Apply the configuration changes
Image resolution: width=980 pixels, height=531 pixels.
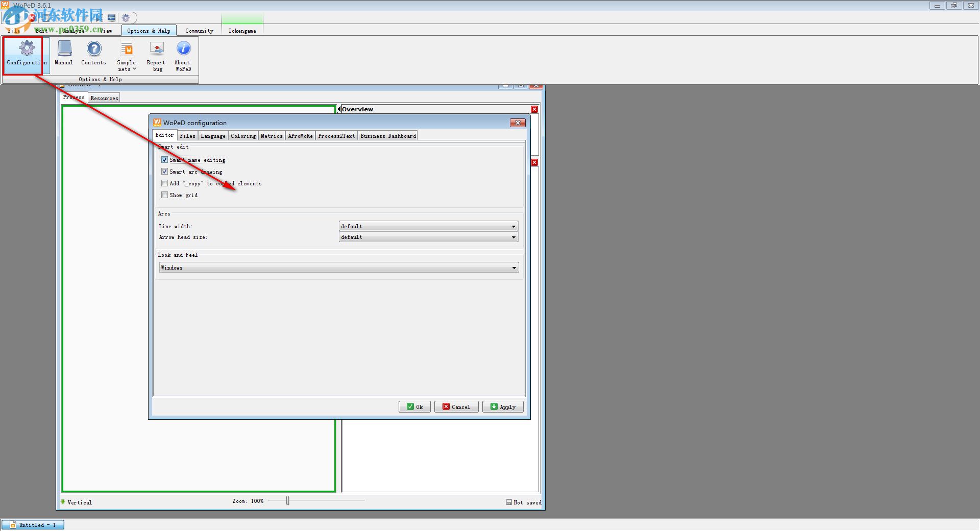point(503,407)
